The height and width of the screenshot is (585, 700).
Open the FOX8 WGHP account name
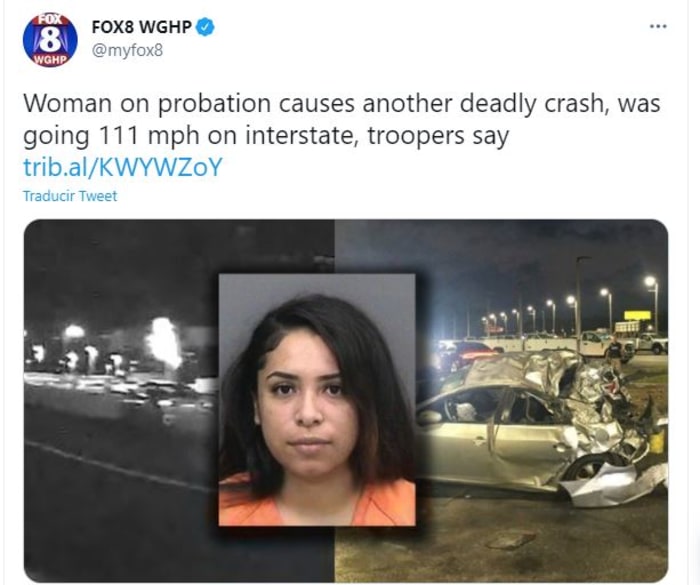[x=142, y=27]
